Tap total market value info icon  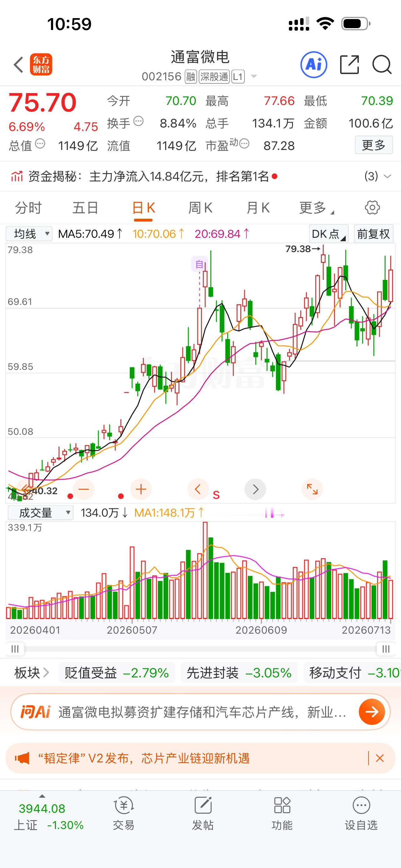40,144
